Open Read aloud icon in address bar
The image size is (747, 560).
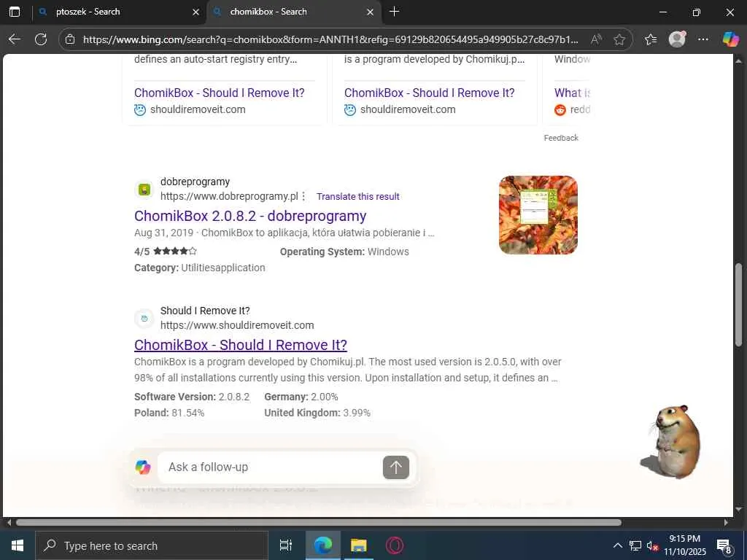[596, 39]
